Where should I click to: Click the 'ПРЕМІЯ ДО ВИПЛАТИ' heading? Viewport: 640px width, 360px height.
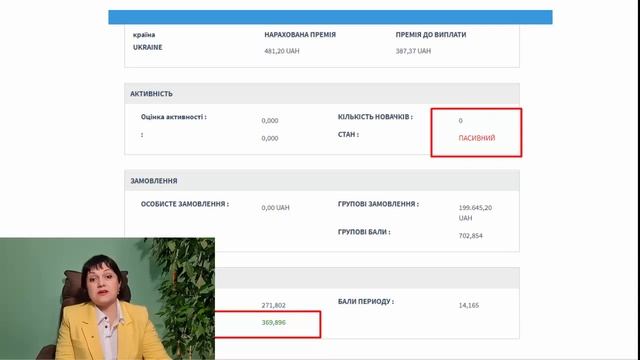pos(431,35)
